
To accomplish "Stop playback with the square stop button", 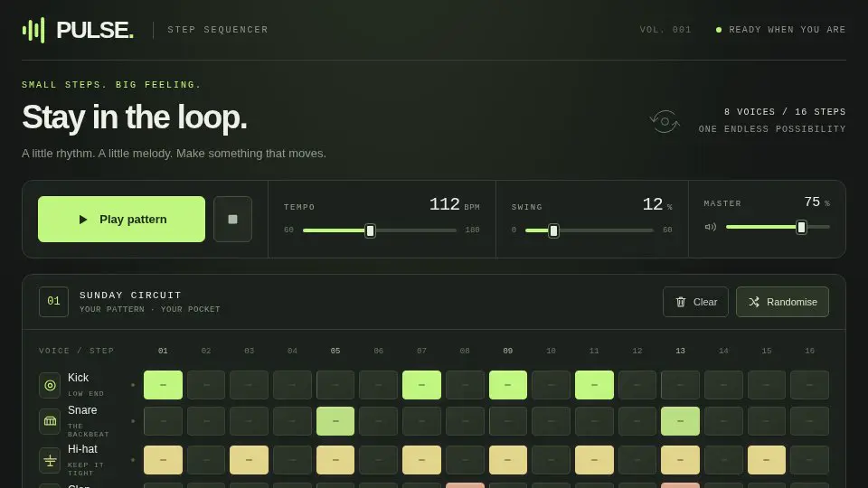I will tap(232, 219).
